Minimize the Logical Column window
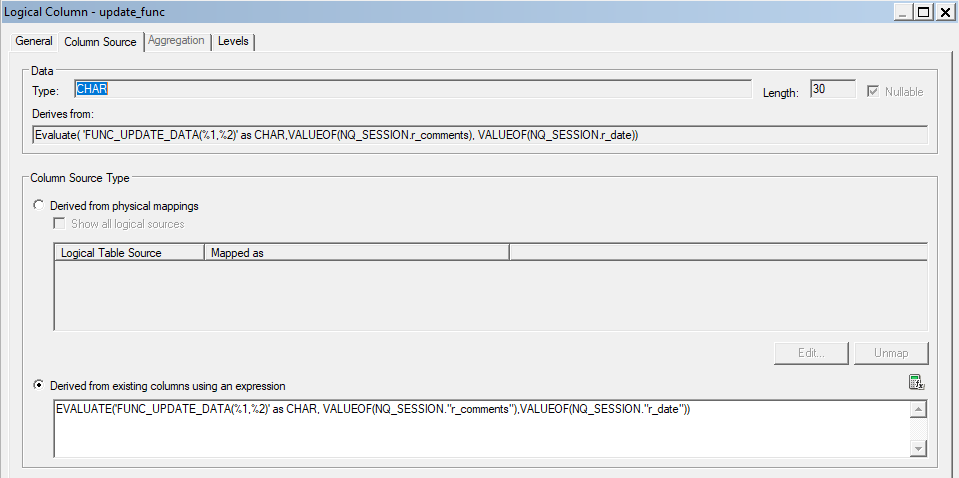This screenshot has height=478, width=959. [903, 12]
